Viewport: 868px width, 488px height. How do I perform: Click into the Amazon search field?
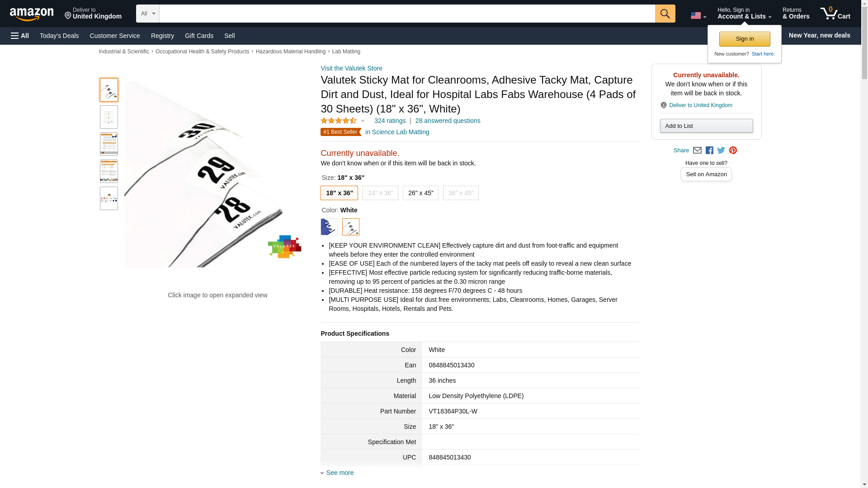pos(407,14)
